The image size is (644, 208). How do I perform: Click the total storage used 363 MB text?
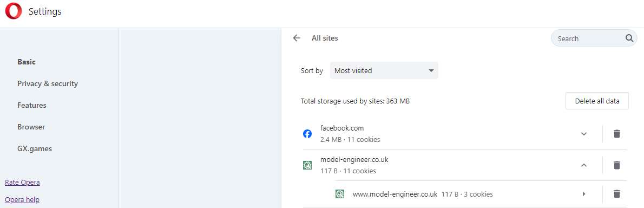click(355, 101)
